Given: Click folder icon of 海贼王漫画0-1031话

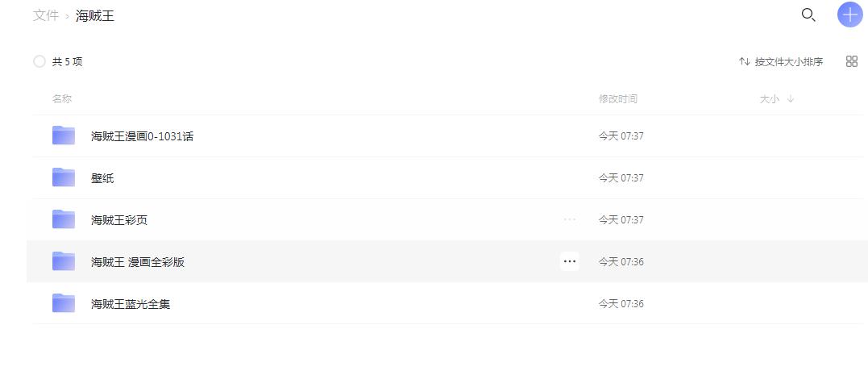Looking at the screenshot, I should point(64,135).
